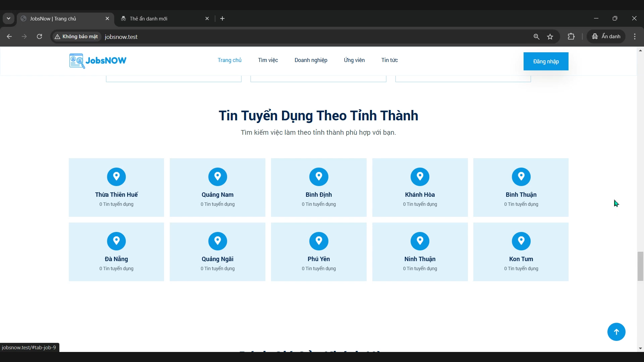The width and height of the screenshot is (644, 362).
Task: Restore down the browser window
Action: coord(615,18)
